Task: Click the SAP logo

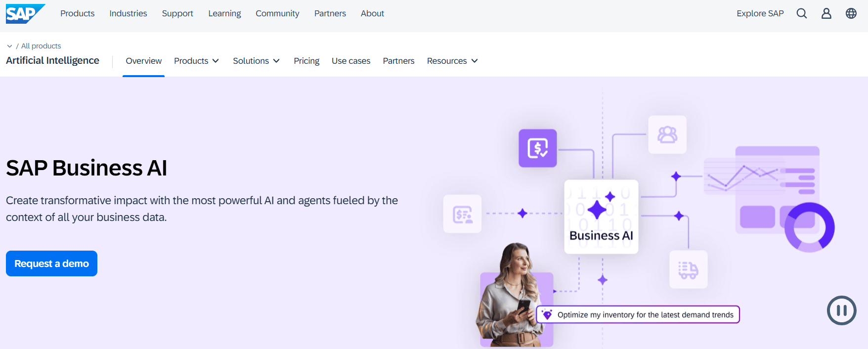Action: [25, 13]
